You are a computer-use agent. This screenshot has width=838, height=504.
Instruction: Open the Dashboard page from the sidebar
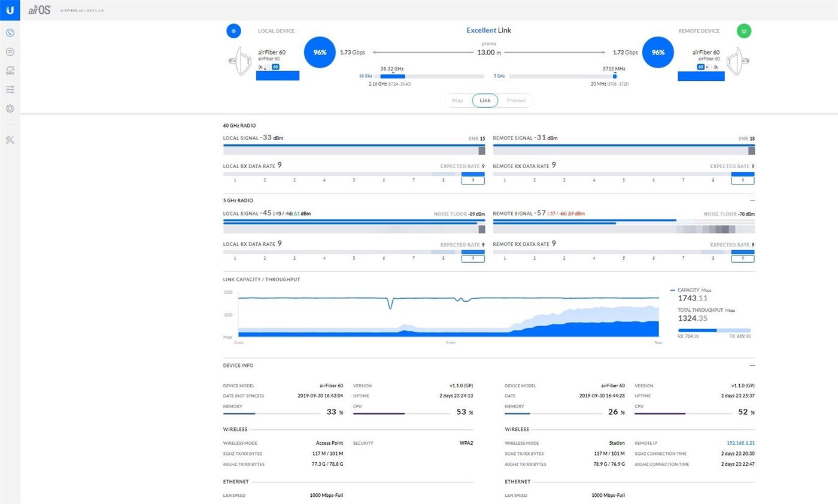tap(10, 33)
